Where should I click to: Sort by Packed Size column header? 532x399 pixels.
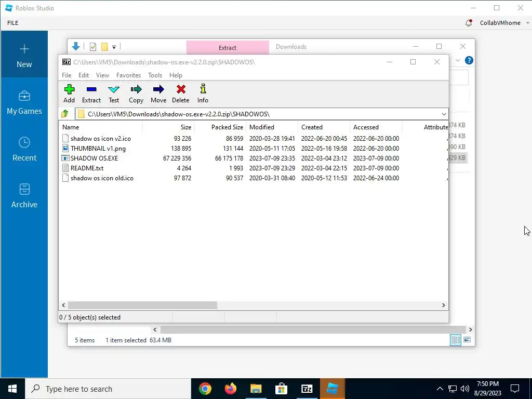(x=220, y=127)
